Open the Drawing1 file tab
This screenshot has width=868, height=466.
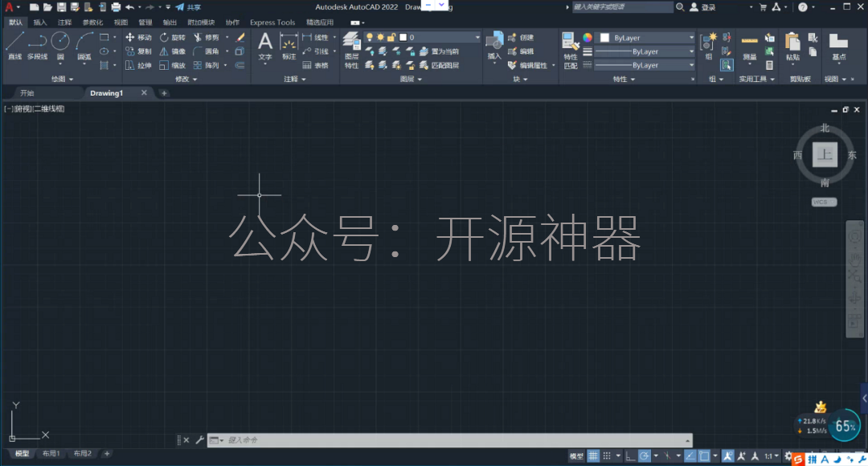click(x=106, y=93)
